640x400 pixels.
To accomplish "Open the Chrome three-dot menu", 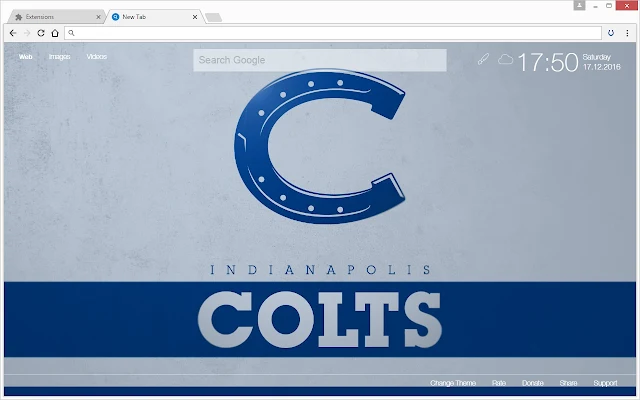I will tap(627, 33).
